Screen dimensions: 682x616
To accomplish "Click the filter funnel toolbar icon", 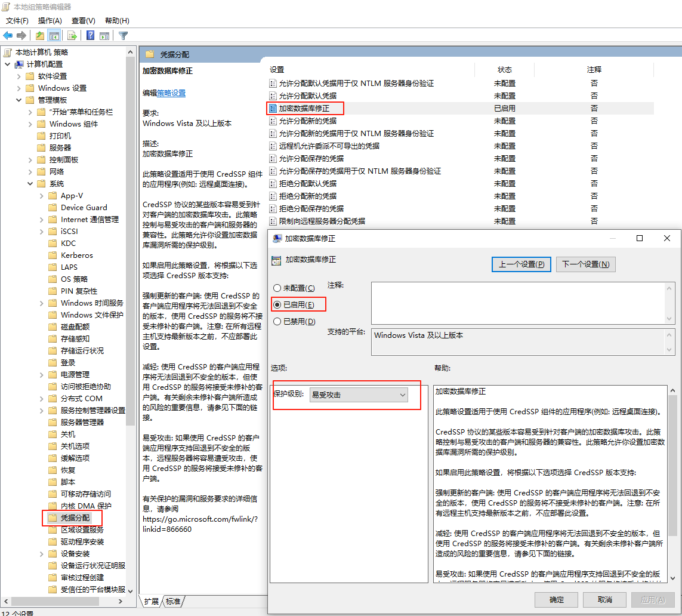I will point(123,35).
